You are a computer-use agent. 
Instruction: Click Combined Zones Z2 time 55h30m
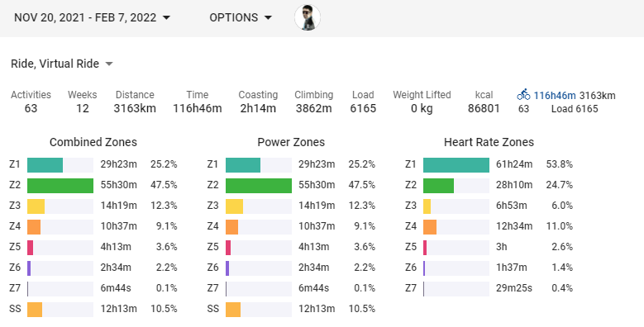pos(119,185)
